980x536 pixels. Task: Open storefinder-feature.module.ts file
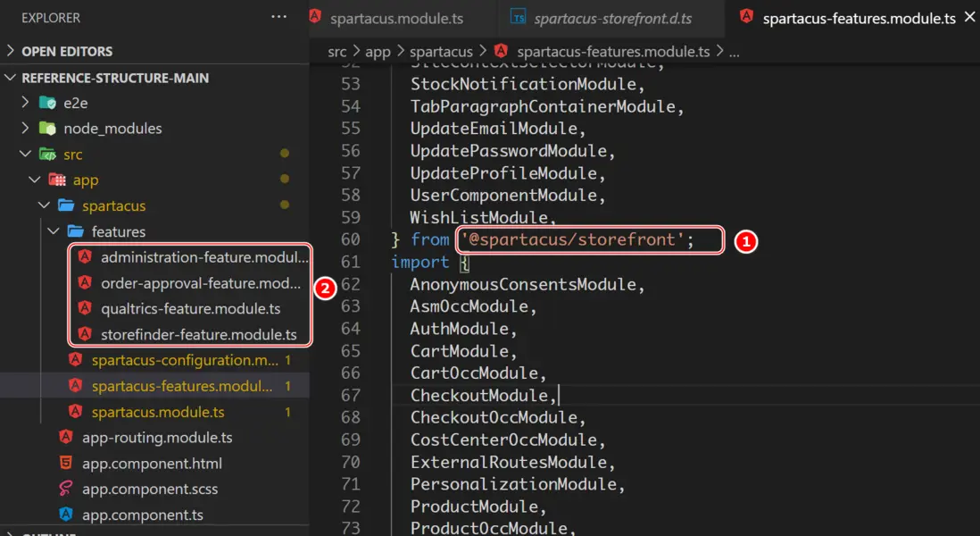198,335
